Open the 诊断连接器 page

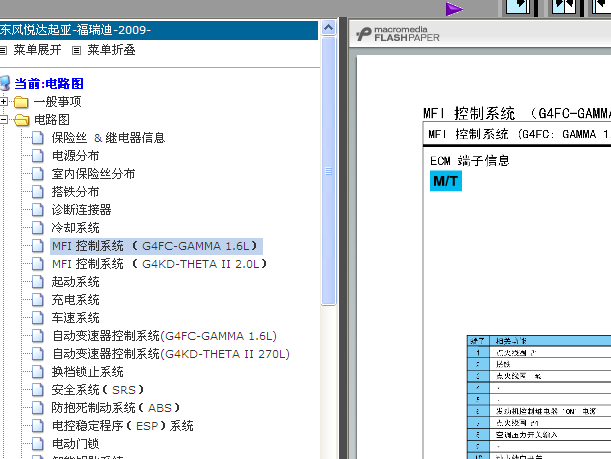[81, 210]
